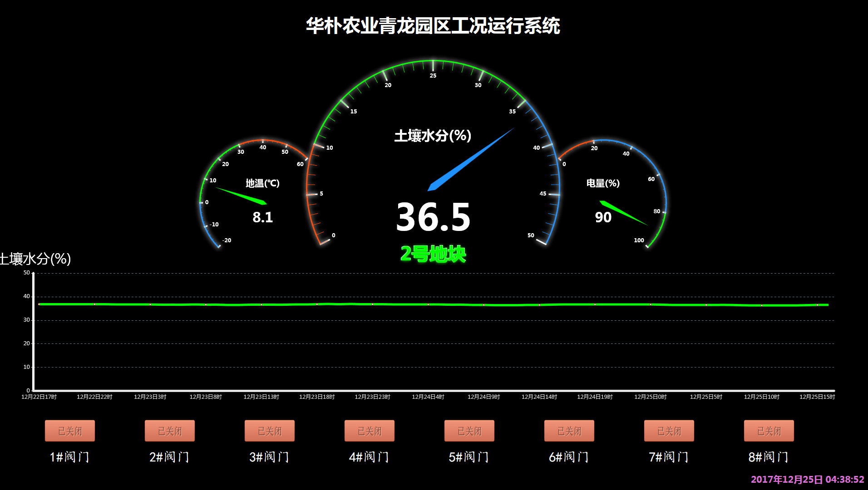
Task: Click the chart data point at 12月25日10时
Action: (x=762, y=305)
